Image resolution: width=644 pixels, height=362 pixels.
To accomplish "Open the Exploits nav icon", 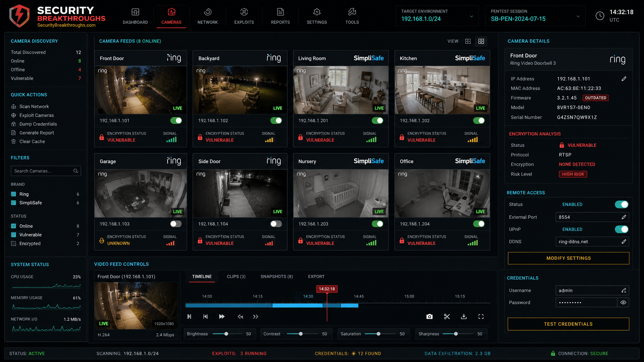I will click(244, 12).
